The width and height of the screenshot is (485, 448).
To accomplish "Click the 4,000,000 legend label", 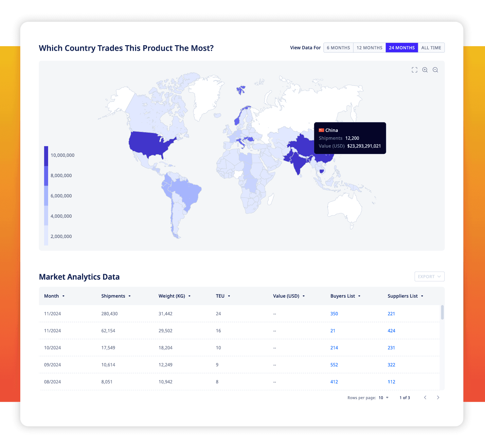I will point(61,216).
